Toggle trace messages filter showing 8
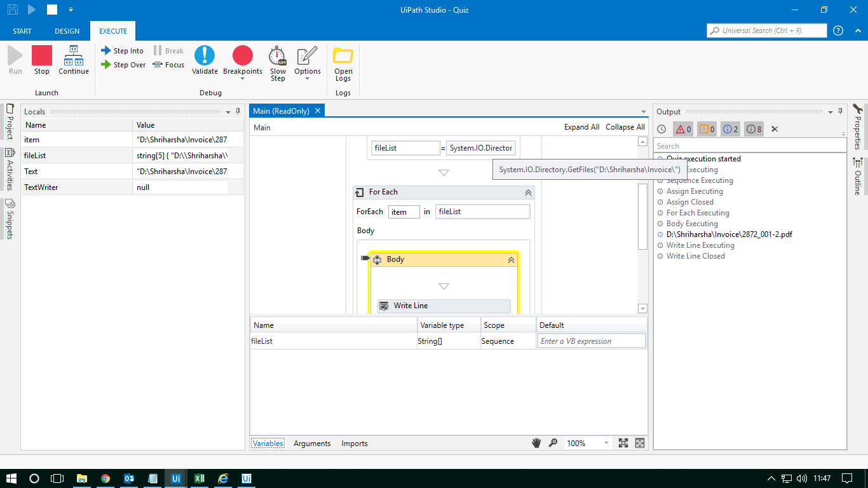Screen dimensions: 868x488 click(754, 129)
